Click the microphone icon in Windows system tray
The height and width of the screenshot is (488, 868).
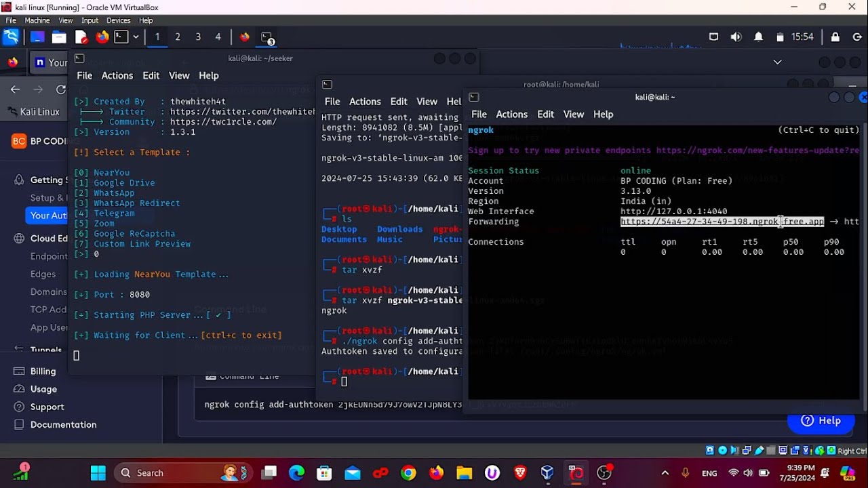686,473
